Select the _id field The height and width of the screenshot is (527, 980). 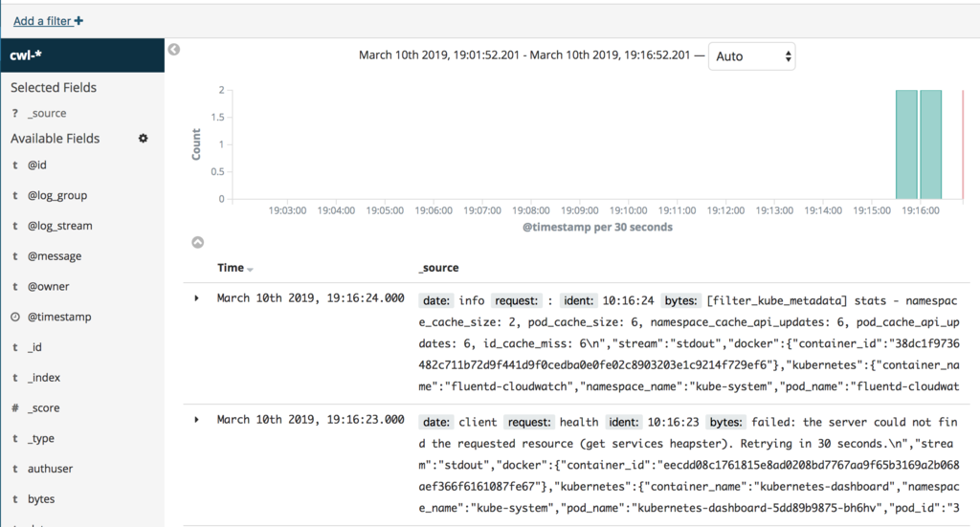(35, 347)
